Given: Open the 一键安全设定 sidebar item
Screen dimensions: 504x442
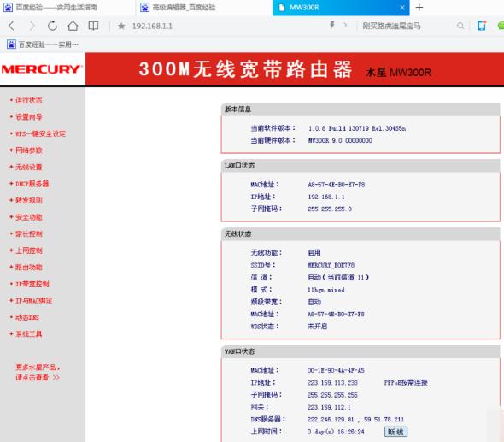Looking at the screenshot, I should click(x=40, y=134).
